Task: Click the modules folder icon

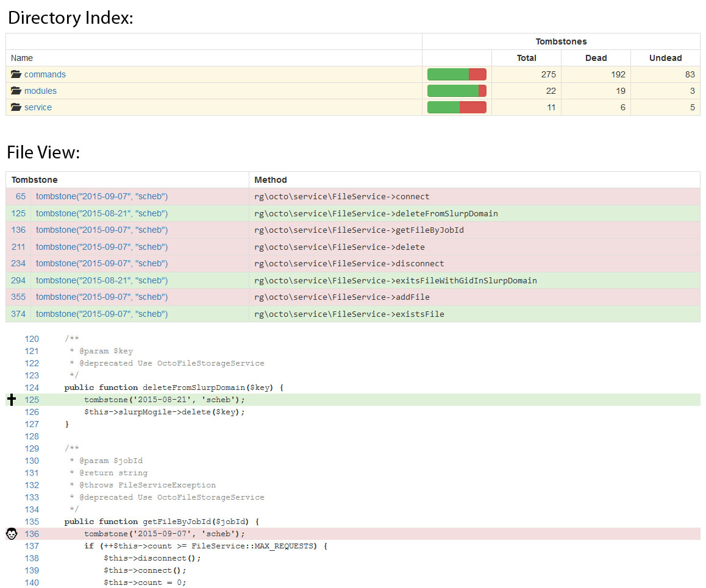Action: [x=16, y=91]
